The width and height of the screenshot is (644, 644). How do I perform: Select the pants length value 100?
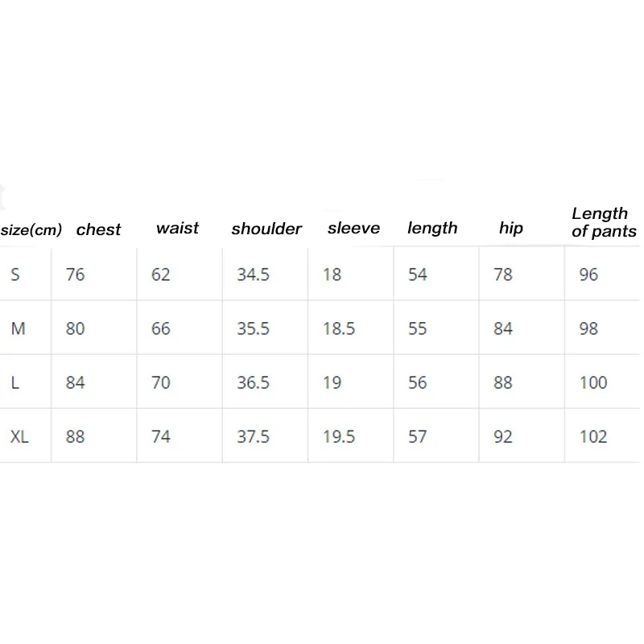(x=593, y=383)
